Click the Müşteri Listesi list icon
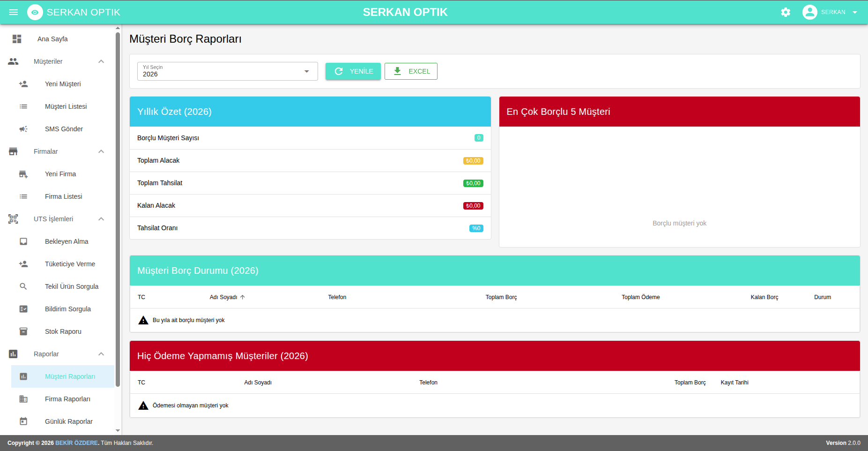This screenshot has height=451, width=868. pyautogui.click(x=23, y=106)
